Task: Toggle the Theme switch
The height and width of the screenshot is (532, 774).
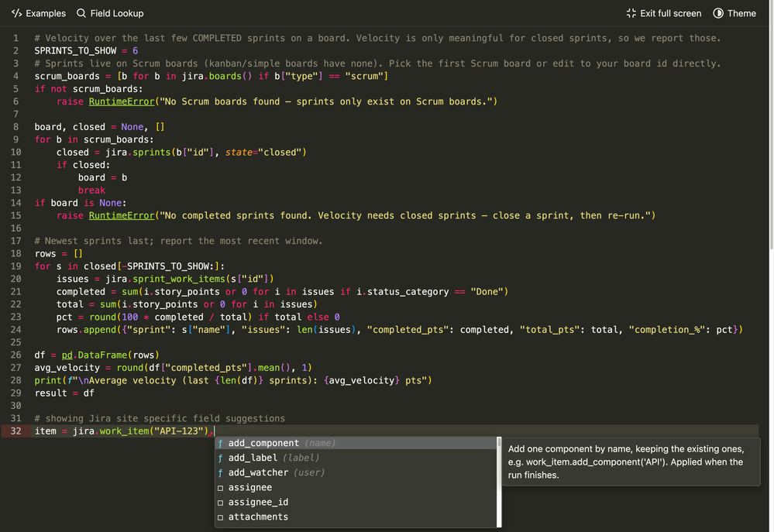Action: coord(734,13)
